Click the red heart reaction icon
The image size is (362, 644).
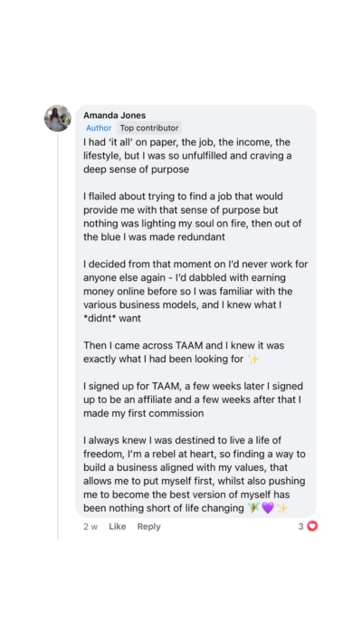tap(312, 526)
